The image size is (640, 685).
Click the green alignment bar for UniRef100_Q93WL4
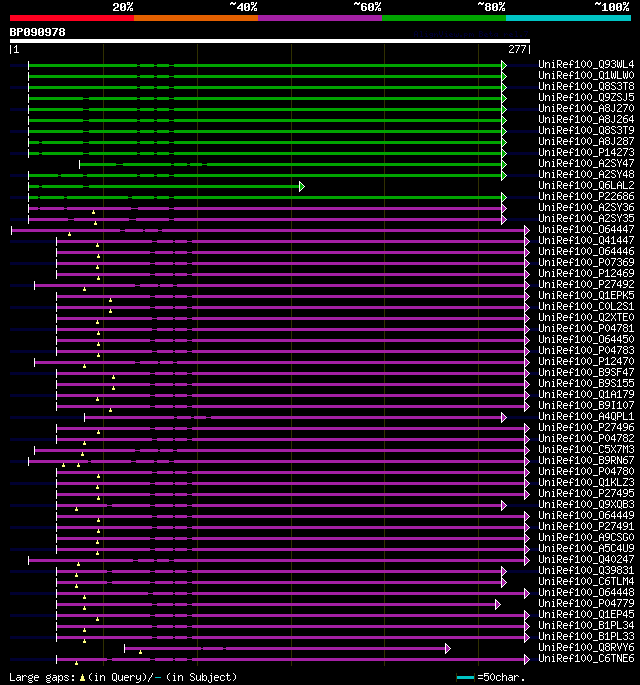[x=265, y=66]
